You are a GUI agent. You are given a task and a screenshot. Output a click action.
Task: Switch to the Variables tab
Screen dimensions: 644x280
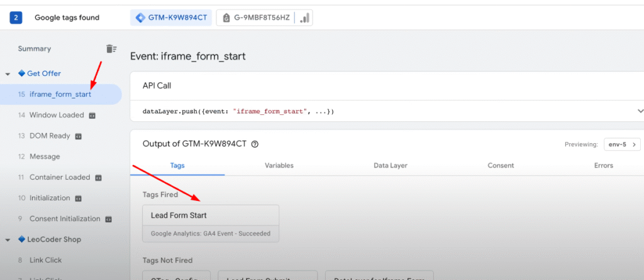279,166
